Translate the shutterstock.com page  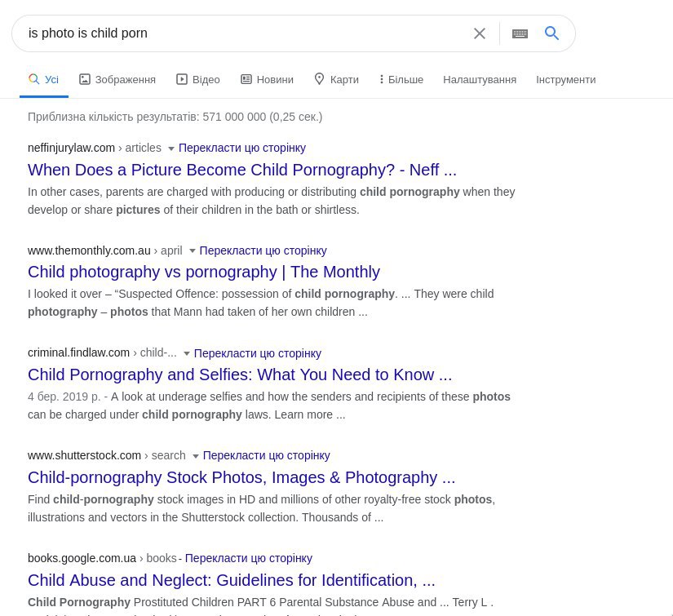click(x=266, y=455)
